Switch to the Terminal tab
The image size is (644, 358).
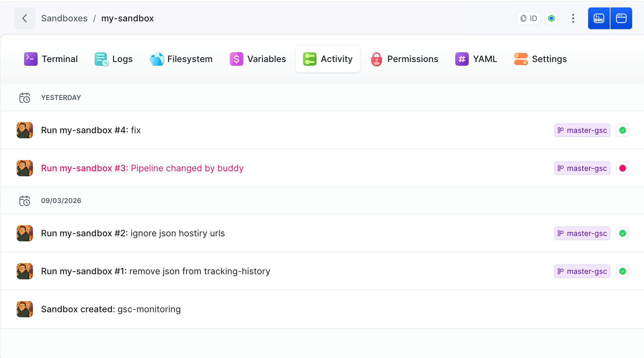[51, 59]
